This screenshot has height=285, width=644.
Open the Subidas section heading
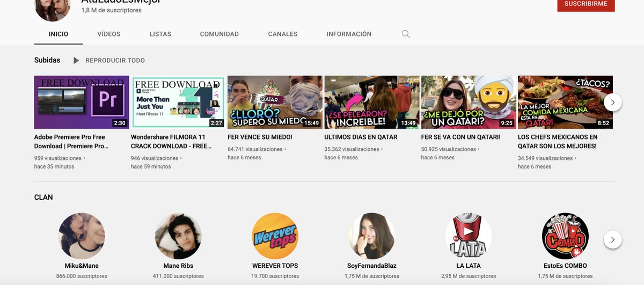(x=47, y=60)
